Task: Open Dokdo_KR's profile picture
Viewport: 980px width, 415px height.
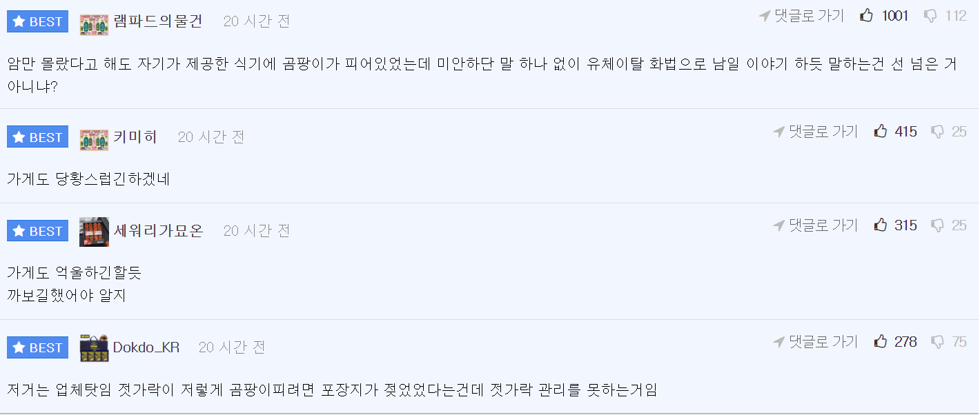Action: pos(94,347)
